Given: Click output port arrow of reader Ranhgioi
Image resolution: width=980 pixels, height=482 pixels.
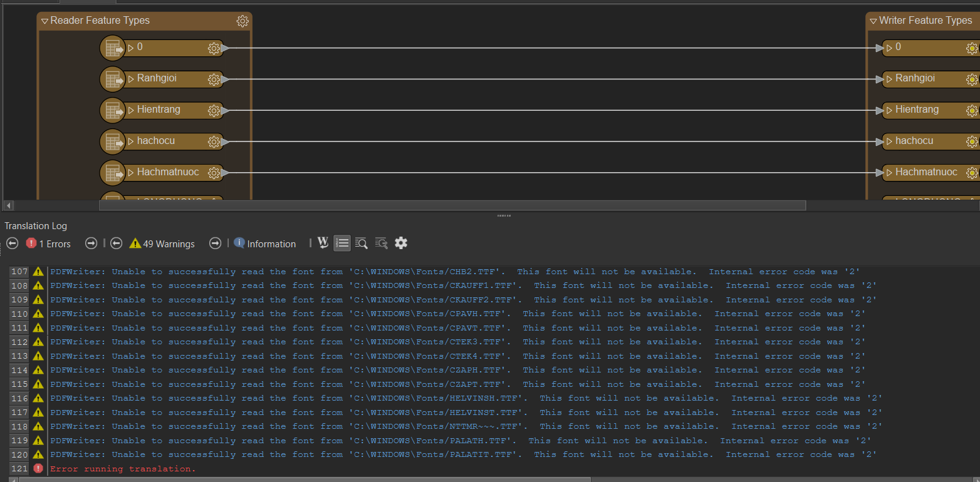Looking at the screenshot, I should click(x=225, y=79).
